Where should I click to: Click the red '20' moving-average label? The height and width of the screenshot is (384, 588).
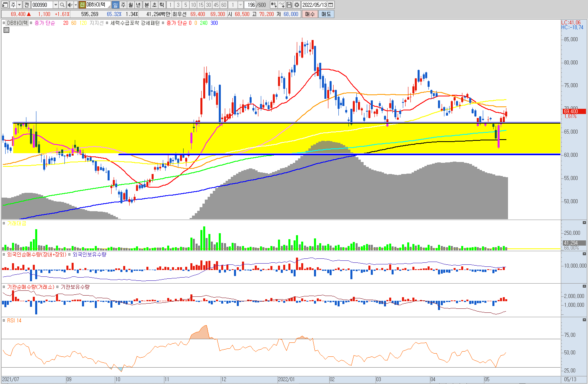click(66, 23)
